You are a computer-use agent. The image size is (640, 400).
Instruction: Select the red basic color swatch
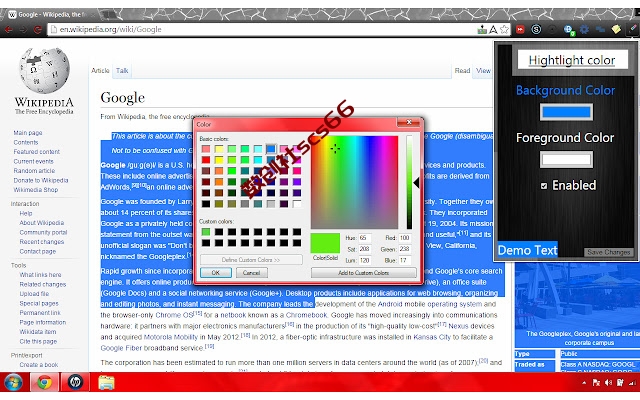(x=206, y=160)
